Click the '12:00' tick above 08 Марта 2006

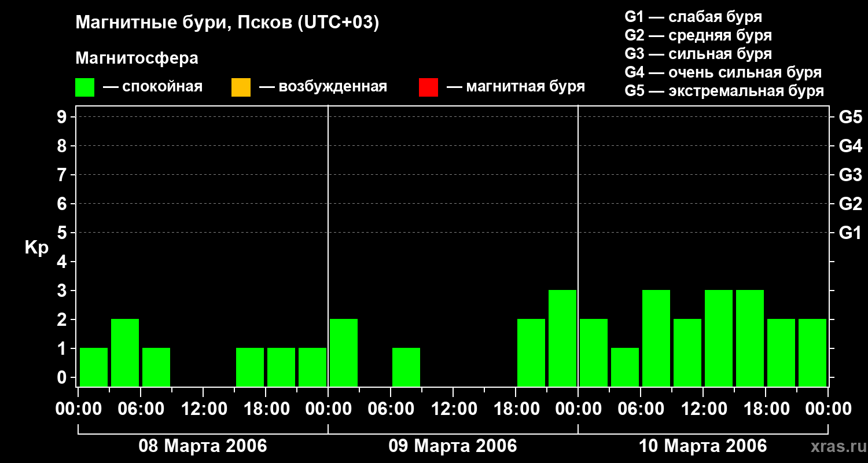click(204, 409)
